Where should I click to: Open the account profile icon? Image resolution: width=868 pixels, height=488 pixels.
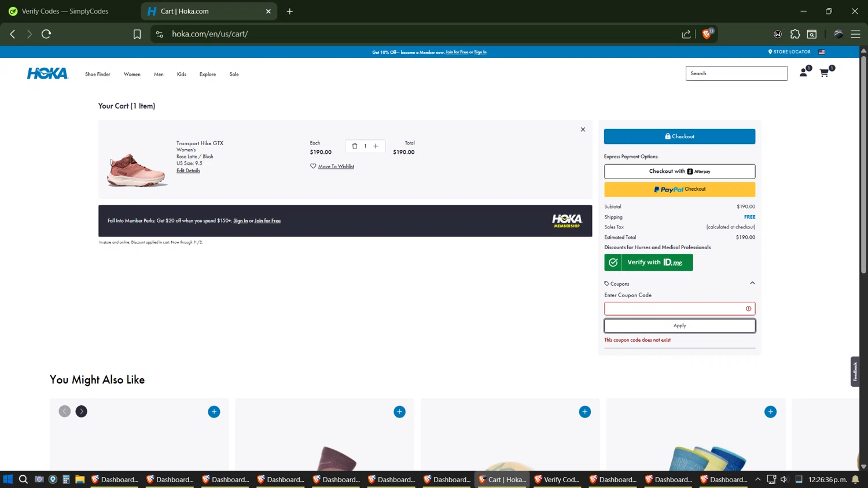pos(803,73)
